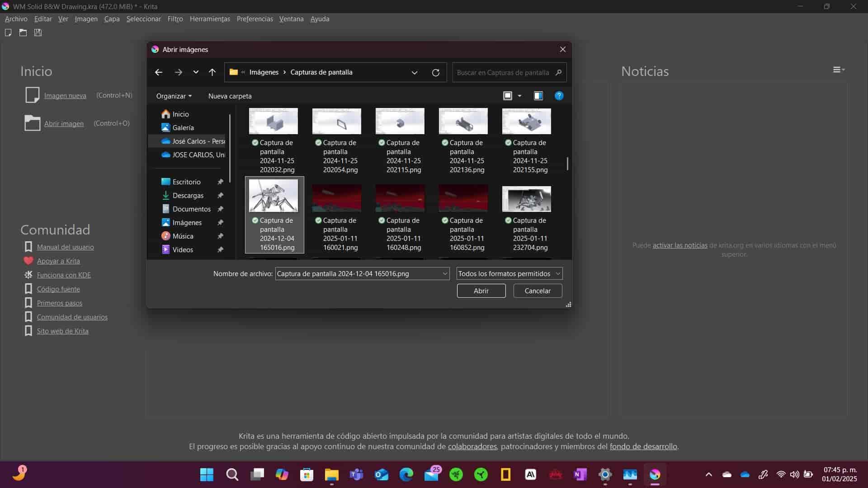Open Outlook from the taskbar

tap(382, 474)
